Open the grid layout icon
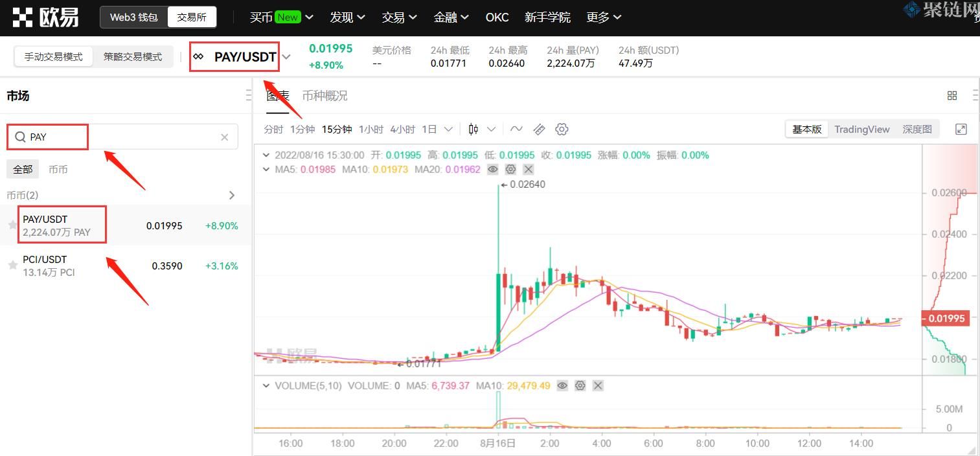The height and width of the screenshot is (456, 980). tap(952, 95)
